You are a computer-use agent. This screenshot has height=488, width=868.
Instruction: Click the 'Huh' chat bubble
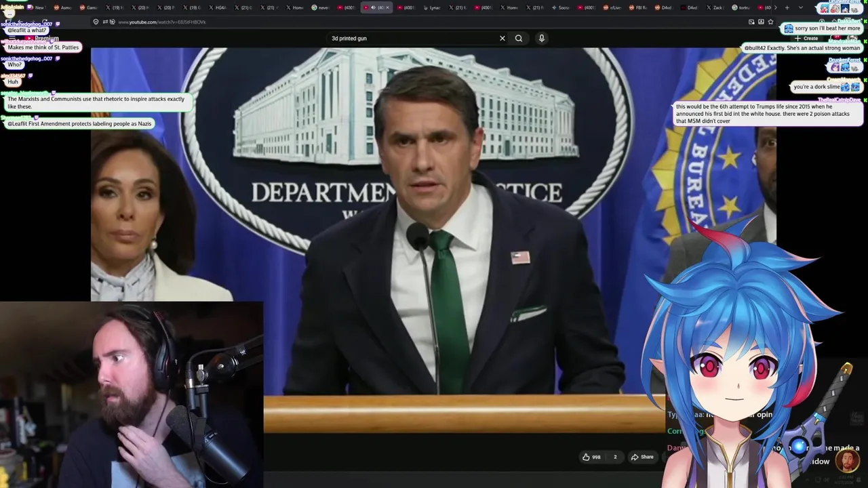(x=13, y=81)
